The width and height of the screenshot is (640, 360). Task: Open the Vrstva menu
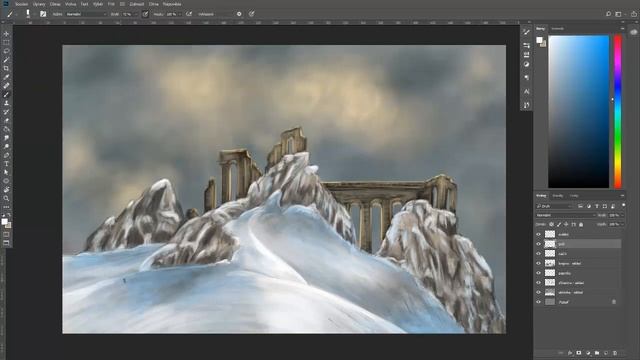(71, 4)
